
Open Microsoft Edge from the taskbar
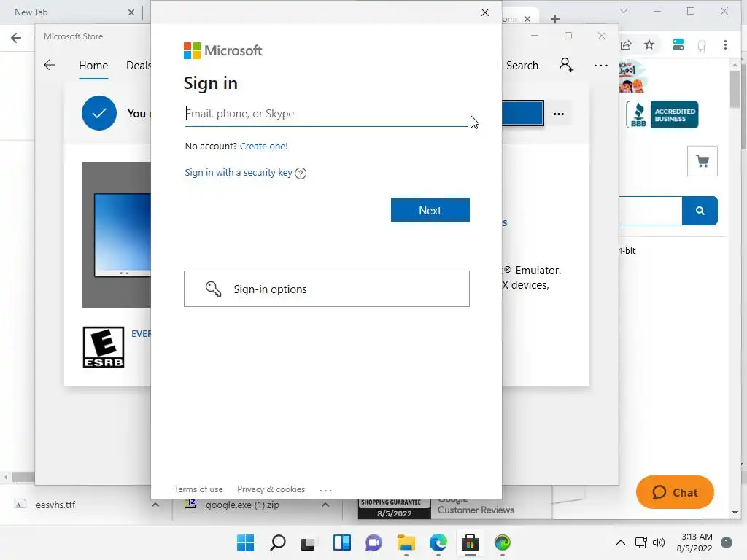pyautogui.click(x=438, y=542)
